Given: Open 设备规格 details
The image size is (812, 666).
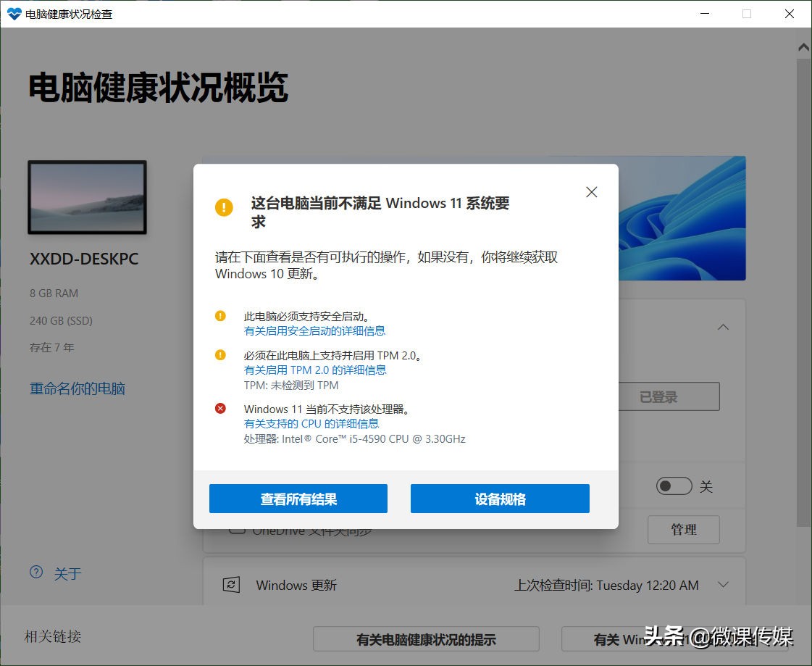Looking at the screenshot, I should pos(499,498).
